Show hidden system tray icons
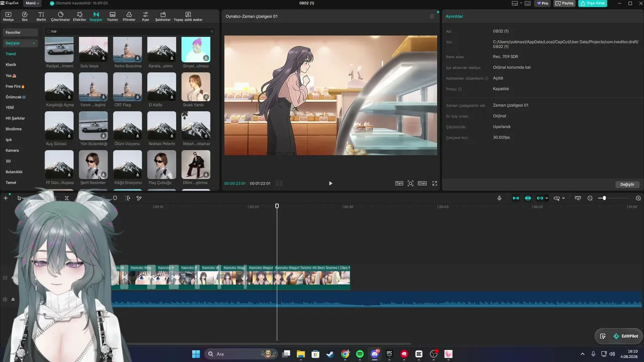The image size is (644, 362). [x=583, y=354]
